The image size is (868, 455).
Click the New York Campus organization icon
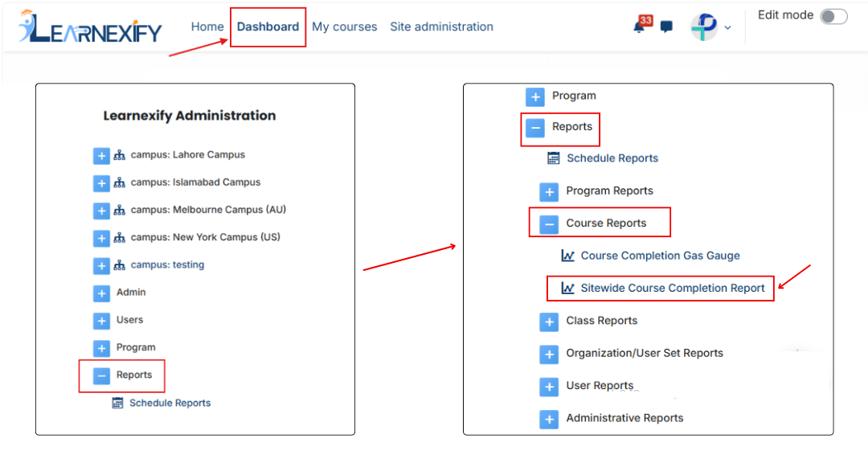click(120, 238)
